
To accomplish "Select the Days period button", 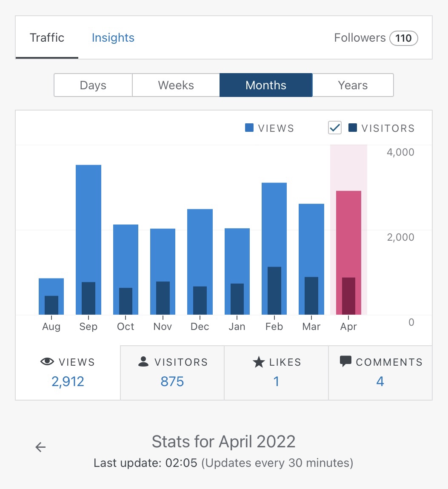I will 93,85.
